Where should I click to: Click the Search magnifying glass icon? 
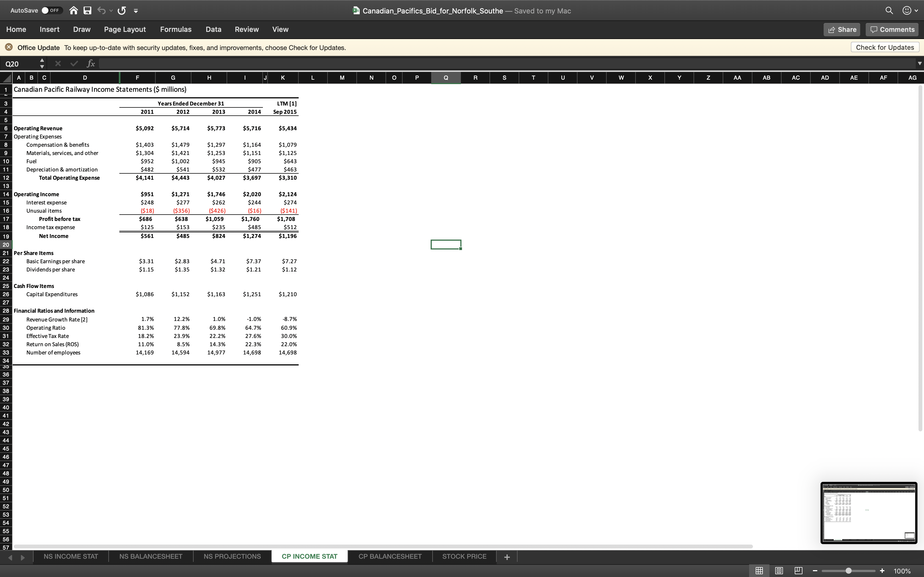coord(889,10)
